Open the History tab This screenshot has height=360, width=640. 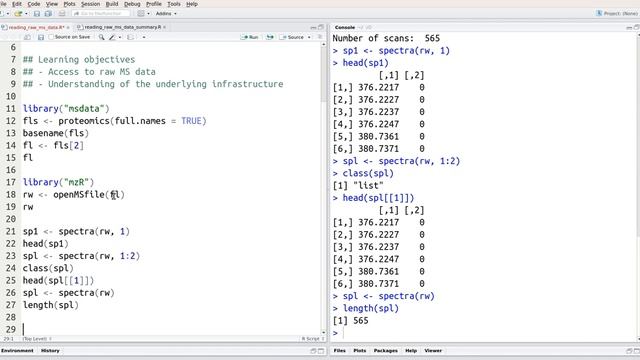tap(50, 351)
